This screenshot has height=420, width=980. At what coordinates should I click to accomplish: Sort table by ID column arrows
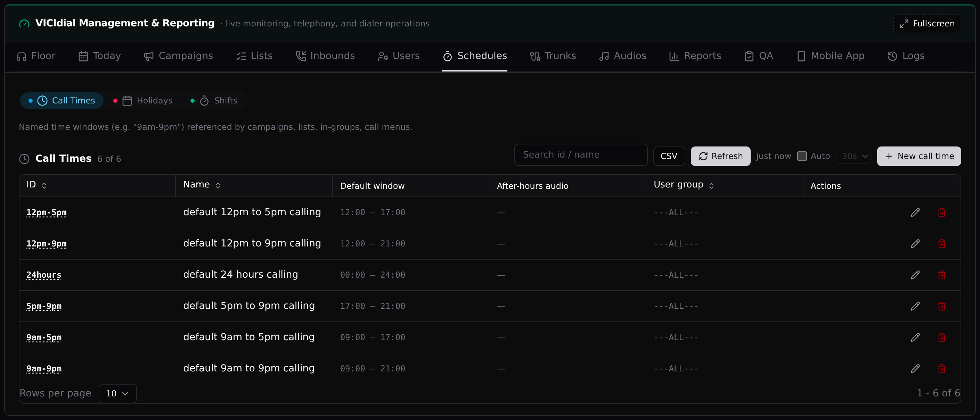[x=44, y=185]
